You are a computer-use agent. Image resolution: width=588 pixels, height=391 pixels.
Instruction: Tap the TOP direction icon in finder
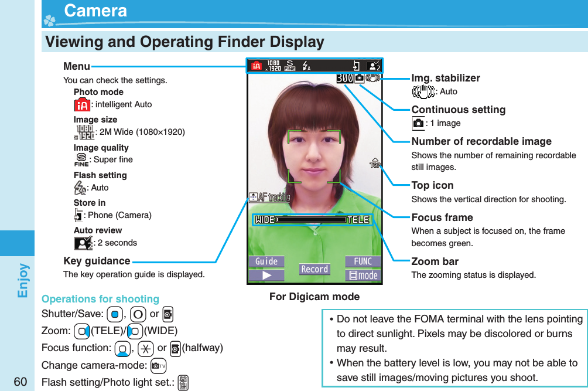(x=375, y=163)
